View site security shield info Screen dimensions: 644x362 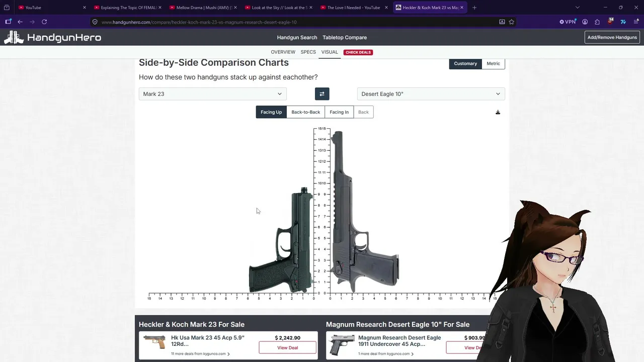[x=95, y=22]
